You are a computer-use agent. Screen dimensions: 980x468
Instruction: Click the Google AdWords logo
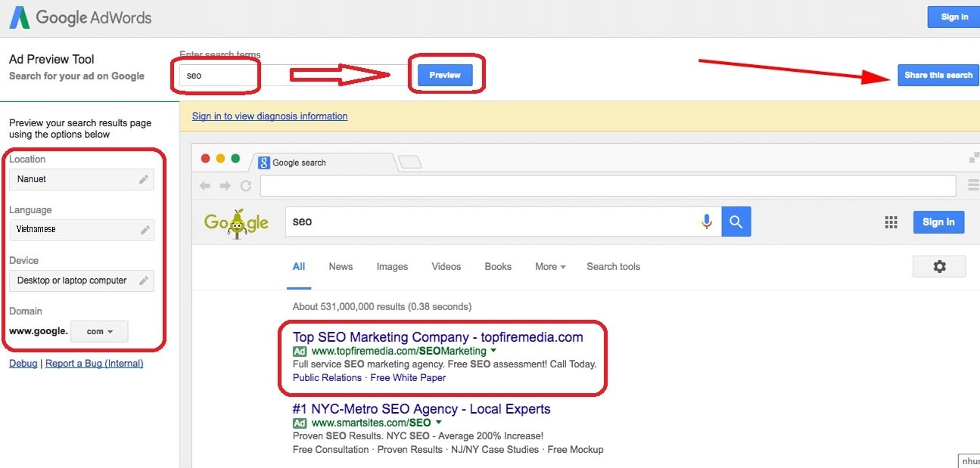(80, 17)
